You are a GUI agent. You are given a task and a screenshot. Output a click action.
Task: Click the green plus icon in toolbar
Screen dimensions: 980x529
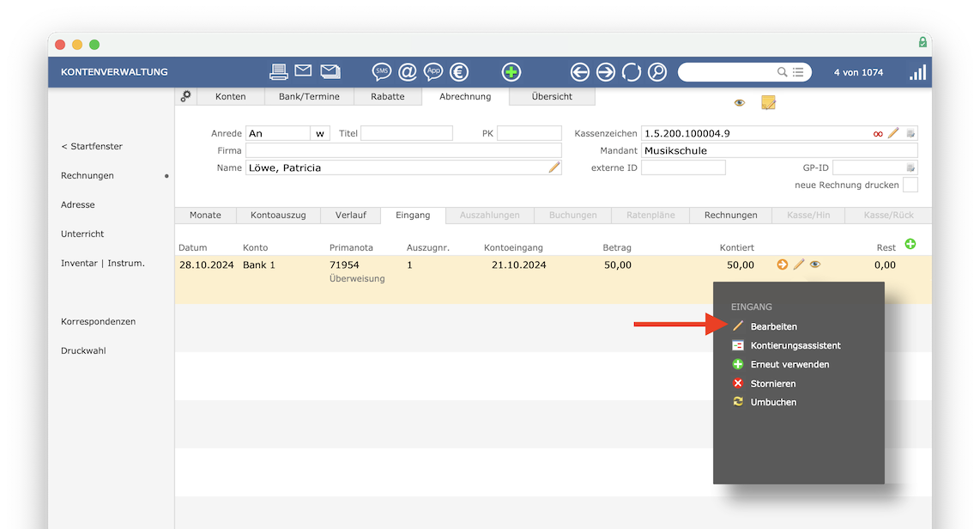tap(511, 72)
